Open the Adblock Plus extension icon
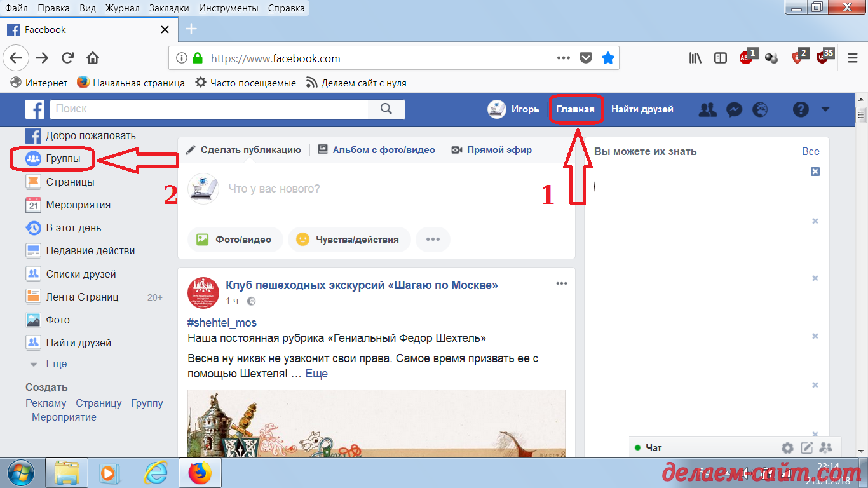Image resolution: width=868 pixels, height=488 pixels. click(x=747, y=57)
